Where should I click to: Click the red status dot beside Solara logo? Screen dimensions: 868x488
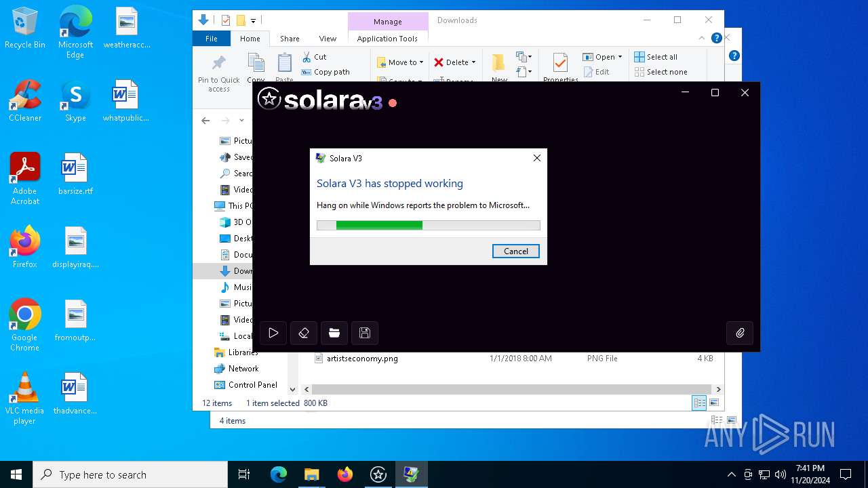[392, 103]
